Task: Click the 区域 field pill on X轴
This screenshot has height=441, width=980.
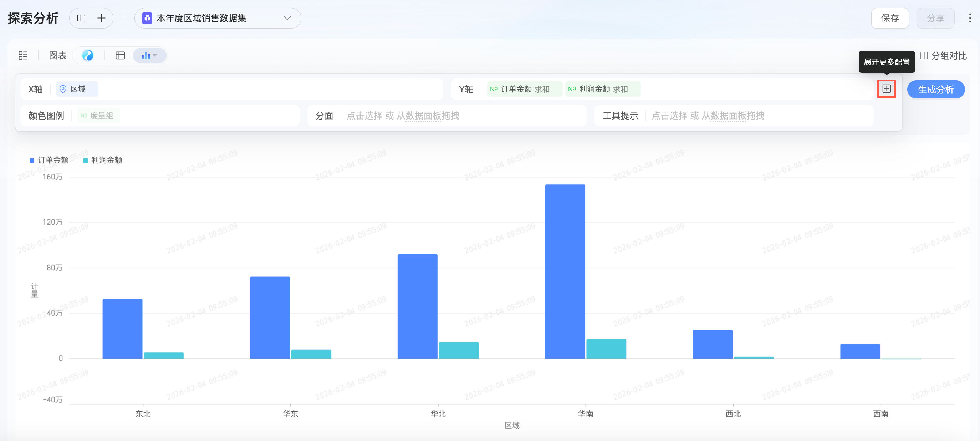Action: click(x=77, y=89)
